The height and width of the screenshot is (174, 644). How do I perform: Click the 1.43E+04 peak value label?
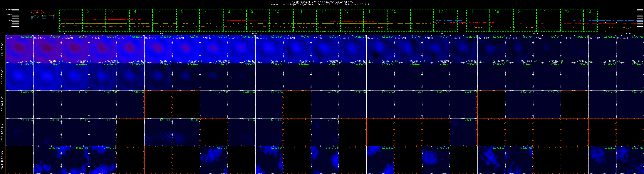55,37
